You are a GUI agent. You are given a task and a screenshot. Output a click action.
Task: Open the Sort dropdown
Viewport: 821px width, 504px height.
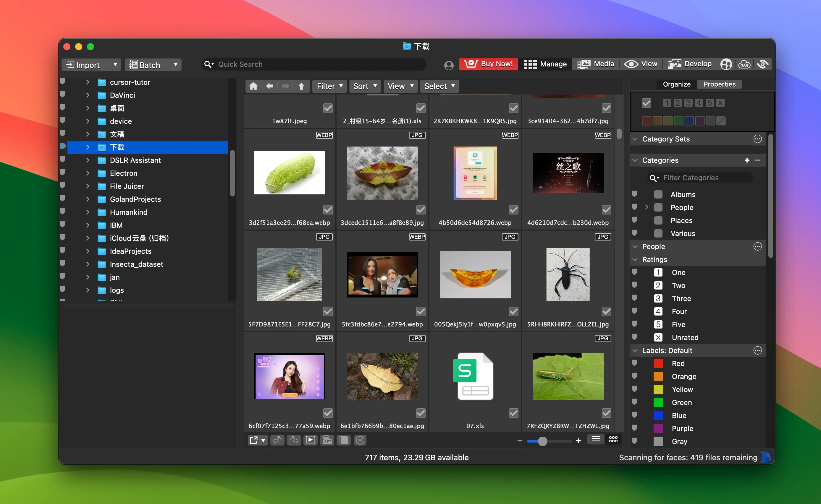coord(365,86)
